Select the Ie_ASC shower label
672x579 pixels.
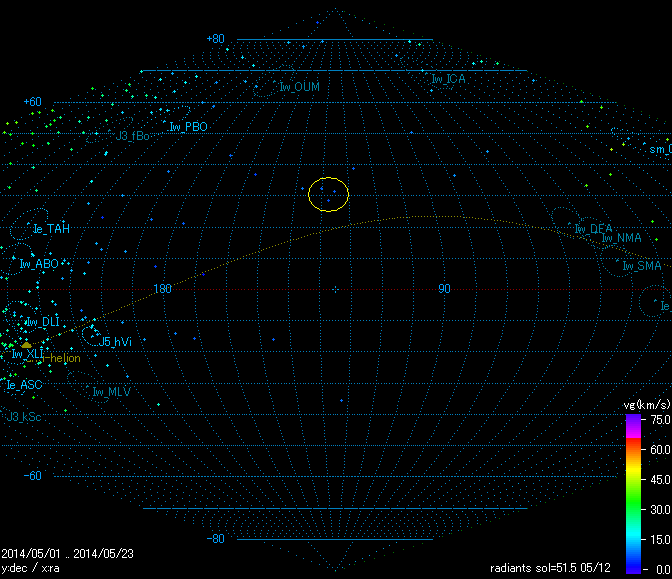coord(24,385)
